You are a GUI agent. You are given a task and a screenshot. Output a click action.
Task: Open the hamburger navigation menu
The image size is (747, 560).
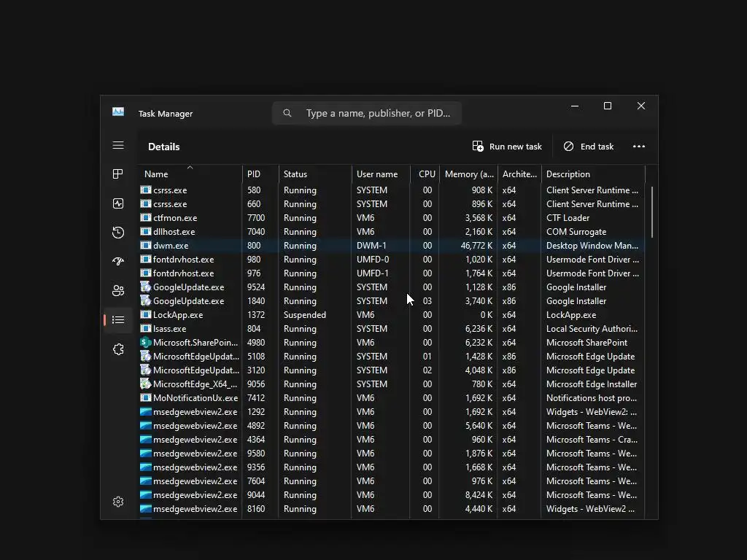tap(118, 145)
